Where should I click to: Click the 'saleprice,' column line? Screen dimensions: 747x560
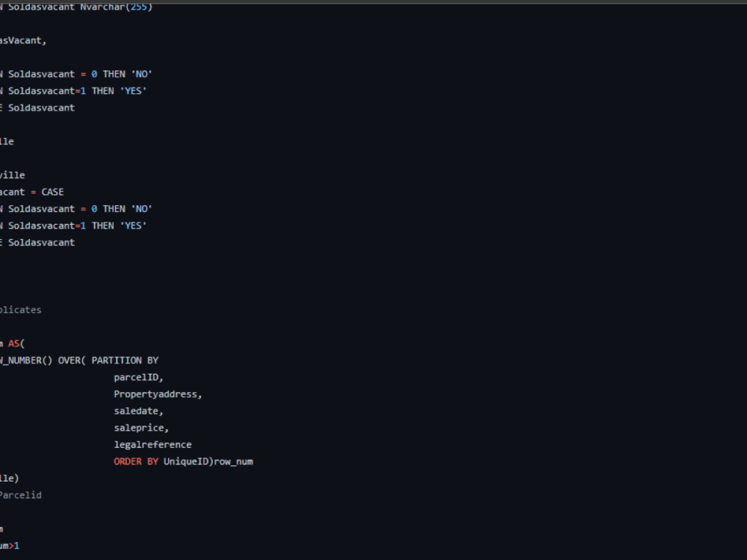[141, 428]
